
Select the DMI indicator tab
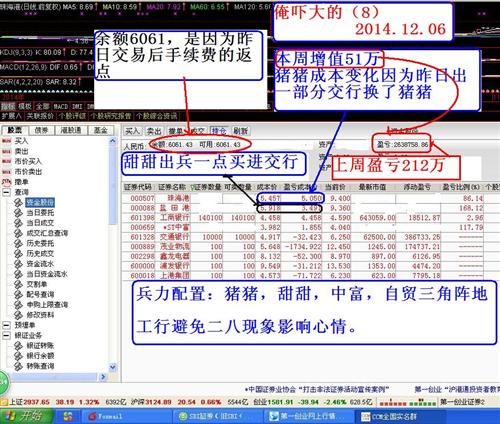77,106
